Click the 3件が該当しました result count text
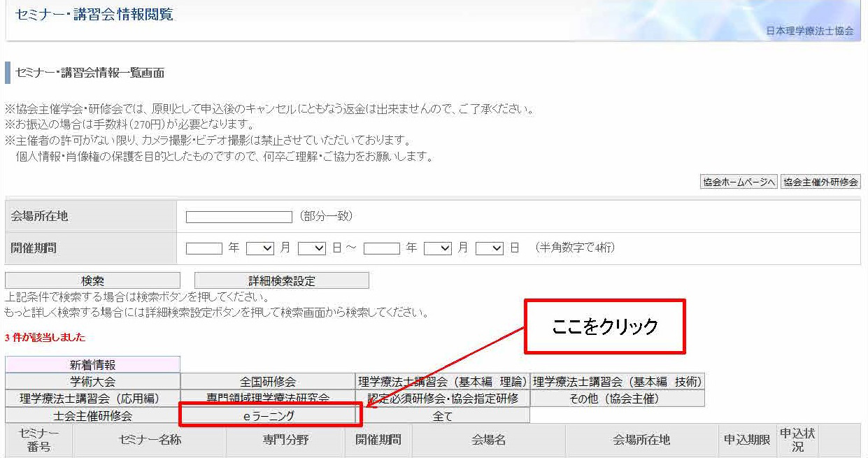This screenshot has height=458, width=868. coord(45,338)
